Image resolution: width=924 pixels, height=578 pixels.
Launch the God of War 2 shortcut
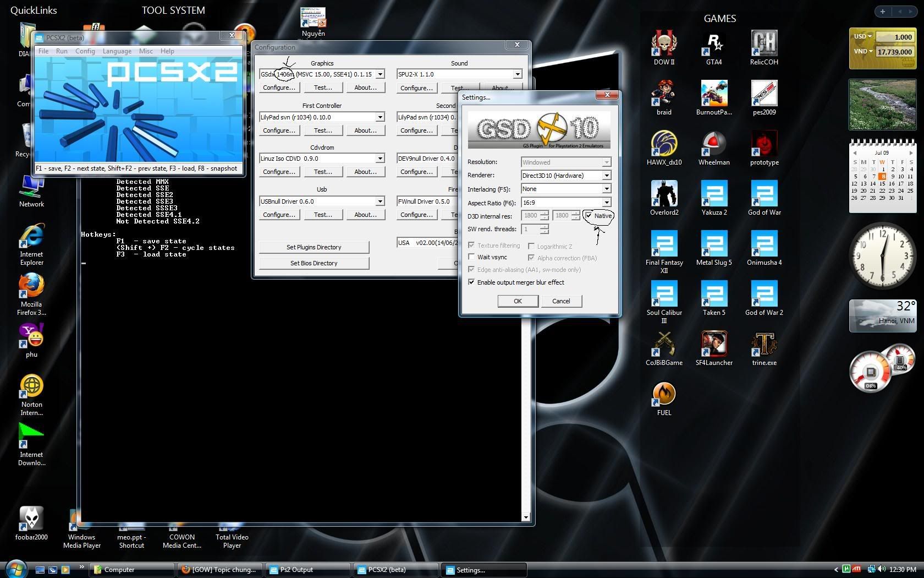tap(764, 298)
